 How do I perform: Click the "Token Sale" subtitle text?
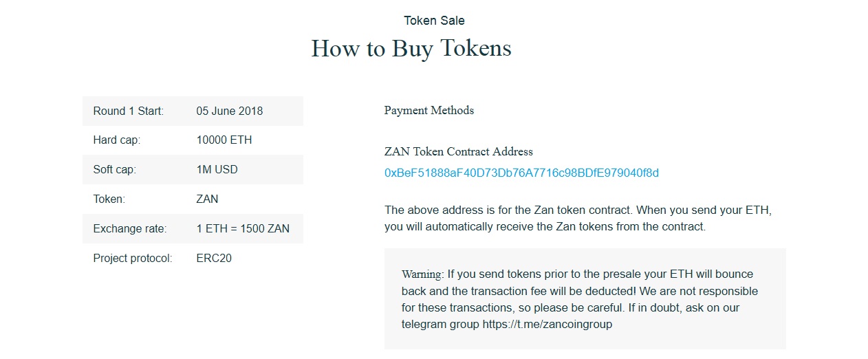434,21
